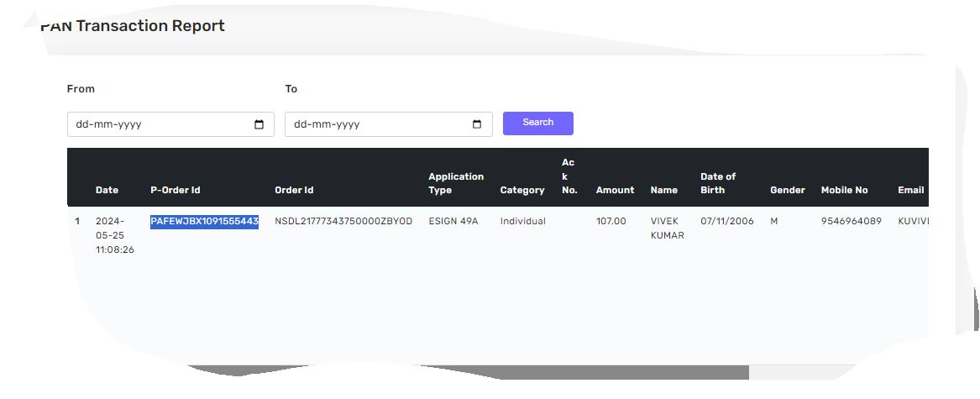Image resolution: width=980 pixels, height=399 pixels.
Task: Click the Amount column header
Action: tap(615, 190)
